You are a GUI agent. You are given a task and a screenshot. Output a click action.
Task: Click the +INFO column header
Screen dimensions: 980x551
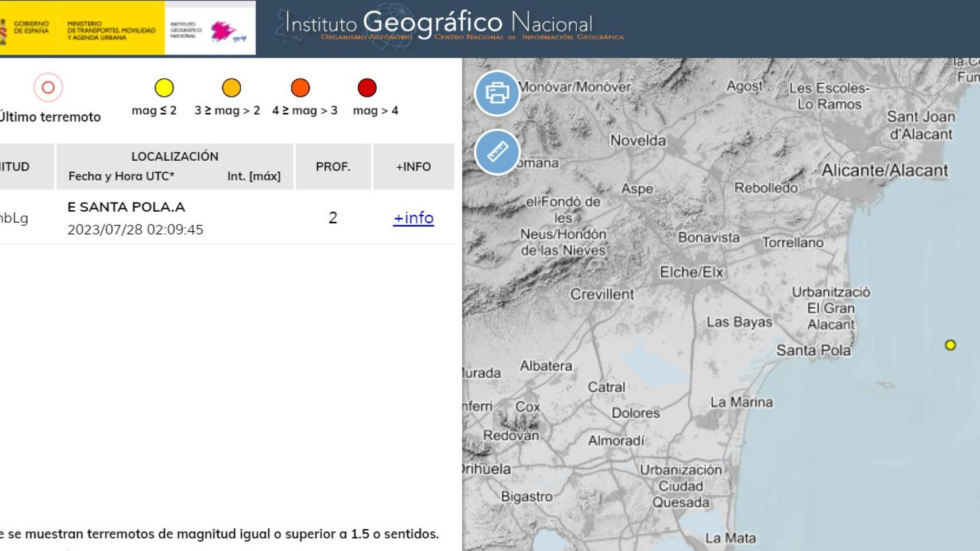point(413,166)
